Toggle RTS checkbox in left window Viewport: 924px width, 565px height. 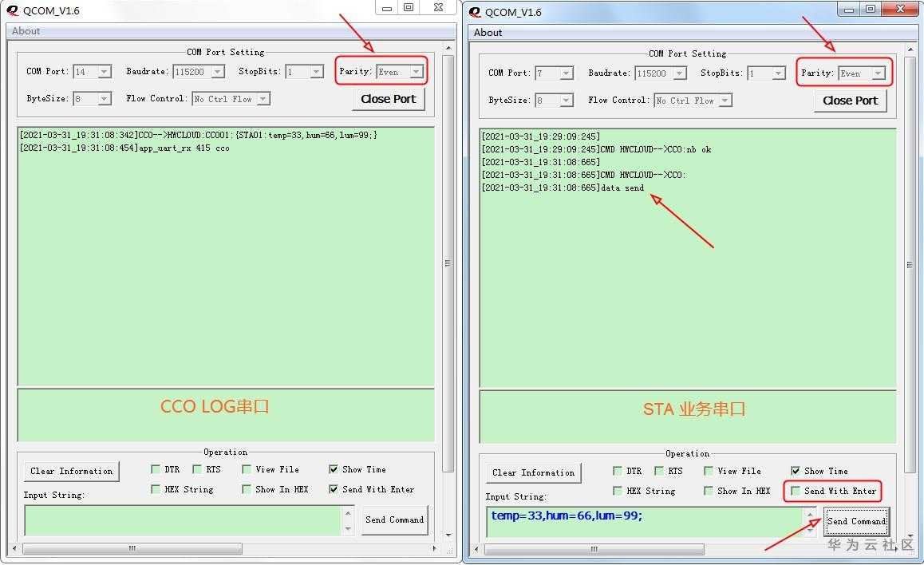pos(197,469)
